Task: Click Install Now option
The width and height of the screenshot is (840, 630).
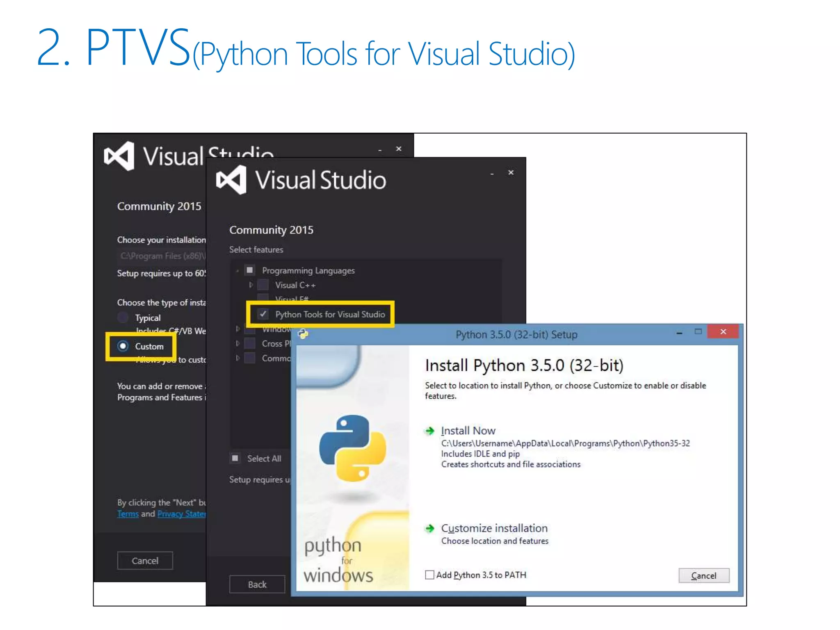Action: (x=468, y=431)
